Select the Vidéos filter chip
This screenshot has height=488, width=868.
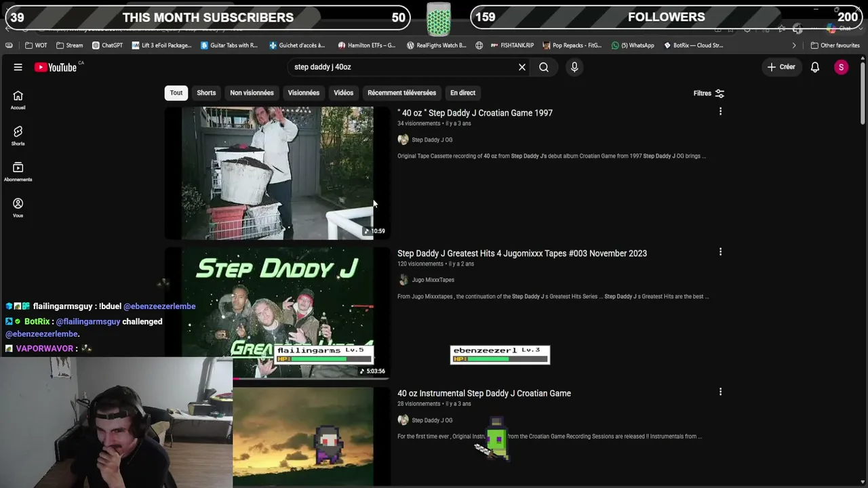pos(343,93)
